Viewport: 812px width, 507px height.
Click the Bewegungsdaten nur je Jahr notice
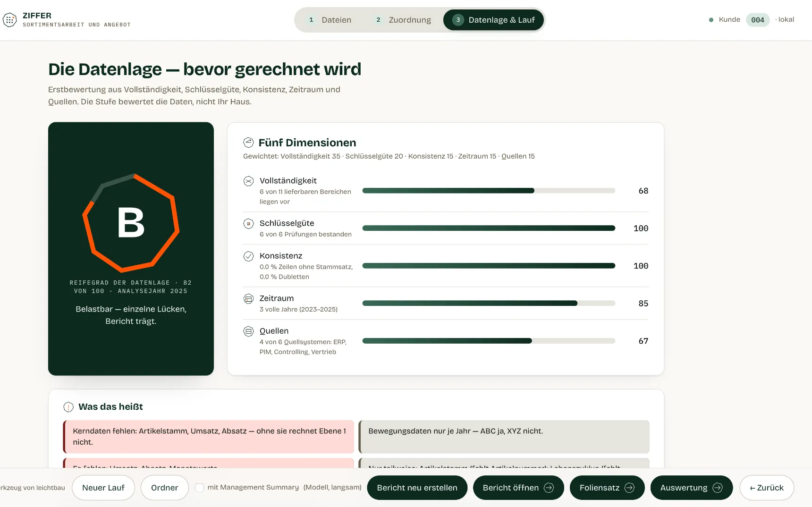coord(504,437)
